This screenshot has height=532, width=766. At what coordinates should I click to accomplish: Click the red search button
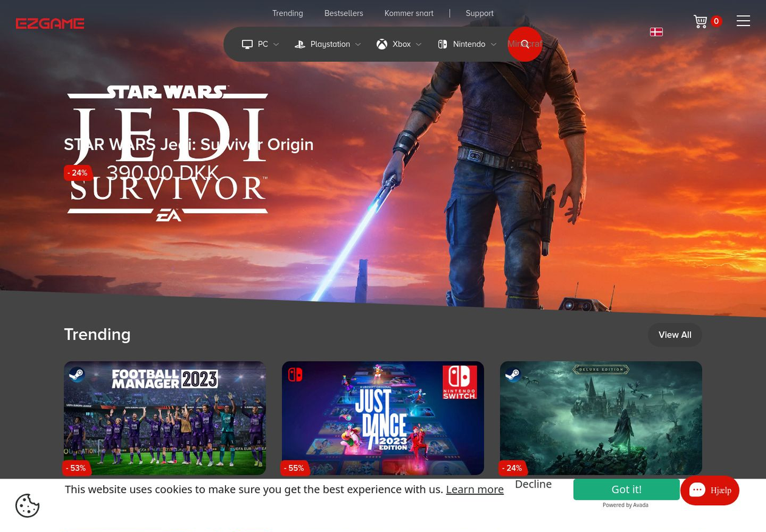tap(525, 44)
